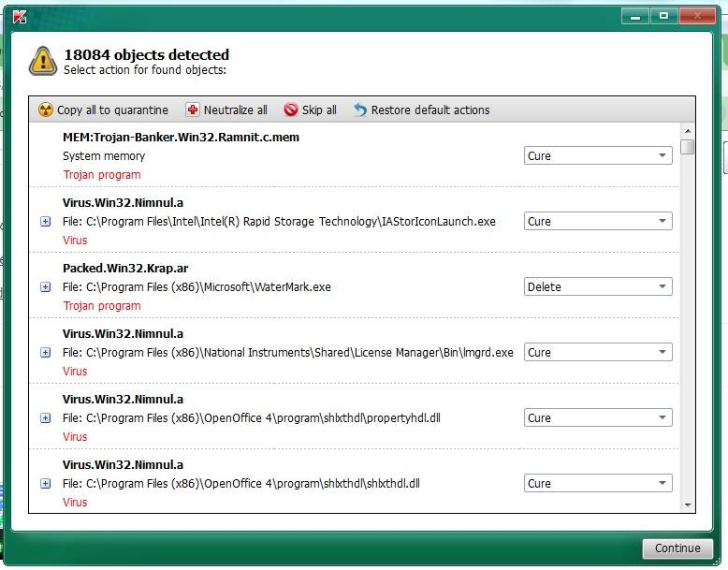728x570 pixels.
Task: Select MEM:Trojan-Banker.Win32.Ramnit.c.mem threat name
Action: (182, 138)
